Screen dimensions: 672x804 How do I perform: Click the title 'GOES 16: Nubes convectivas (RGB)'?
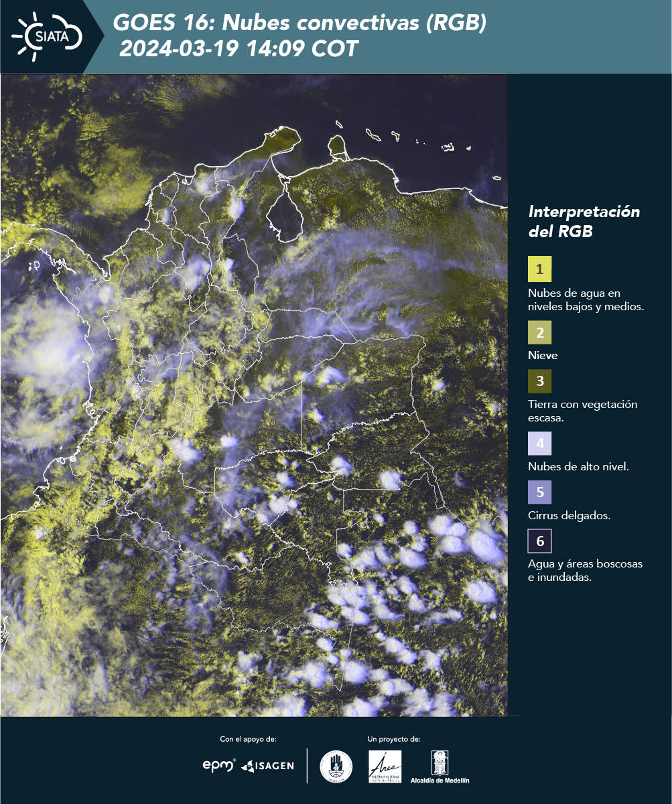(x=299, y=23)
